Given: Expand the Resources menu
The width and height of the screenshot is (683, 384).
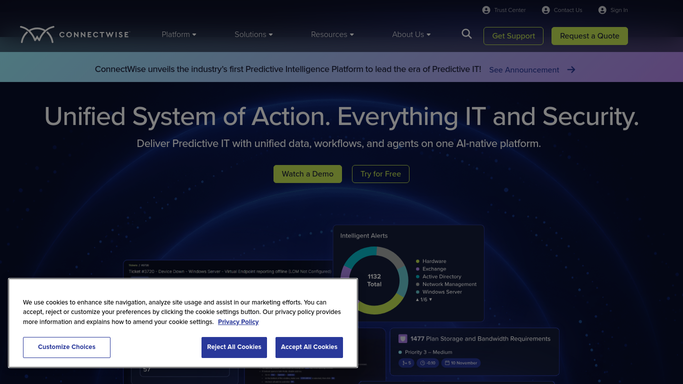Looking at the screenshot, I should pos(332,34).
